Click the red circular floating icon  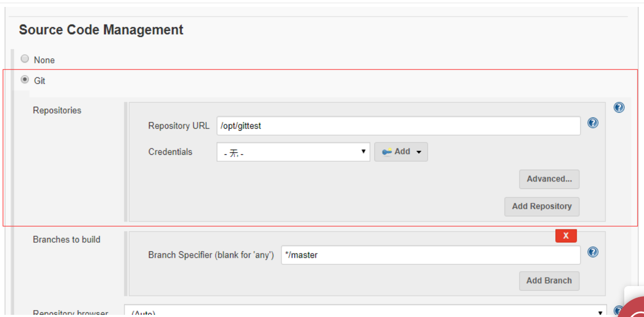(633, 310)
